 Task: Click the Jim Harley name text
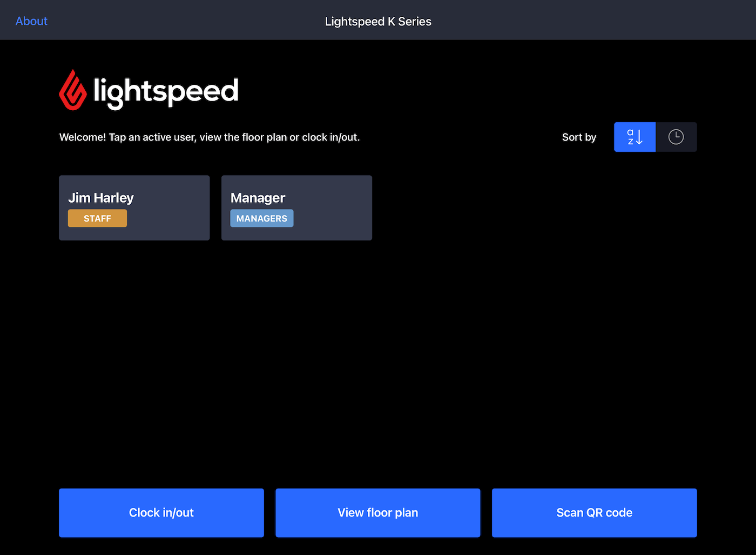coord(101,198)
